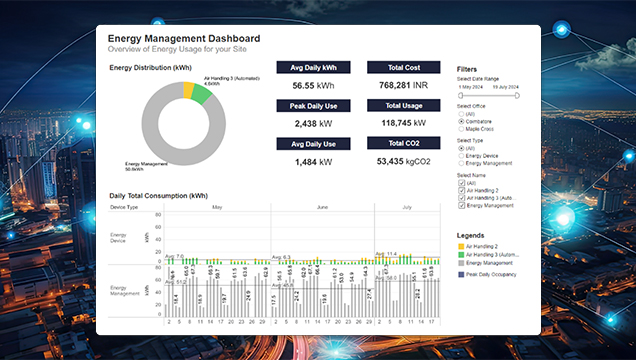636x360 pixels.
Task: Click the yellow Air Handling 2 legend swatch
Action: point(461,246)
